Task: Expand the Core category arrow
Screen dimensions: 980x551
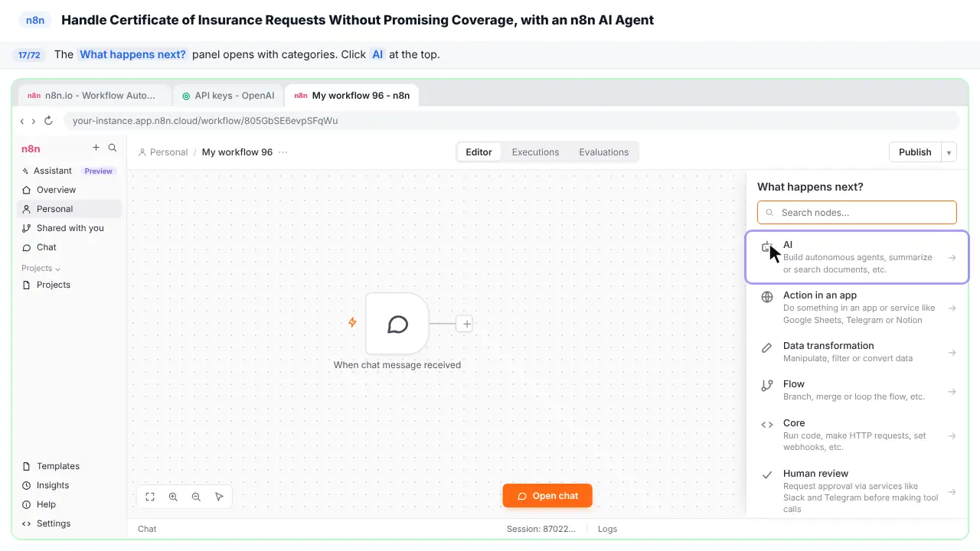Action: click(952, 436)
